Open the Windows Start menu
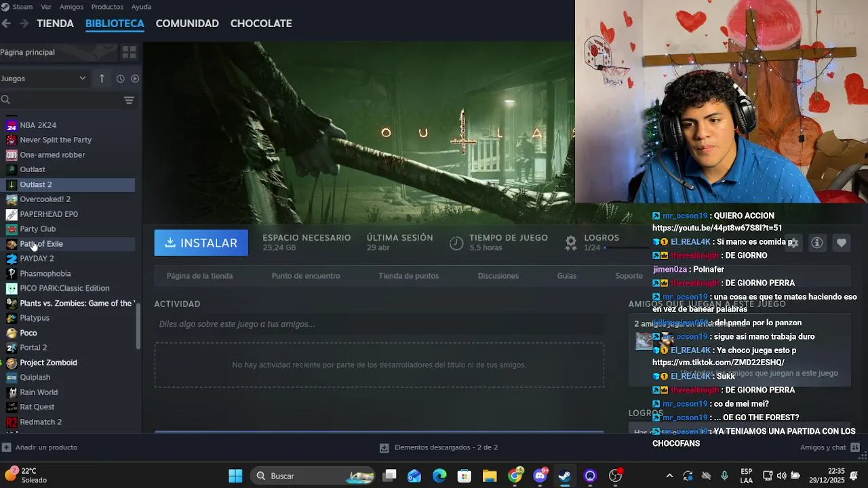Viewport: 868px width, 488px height. pos(235,476)
